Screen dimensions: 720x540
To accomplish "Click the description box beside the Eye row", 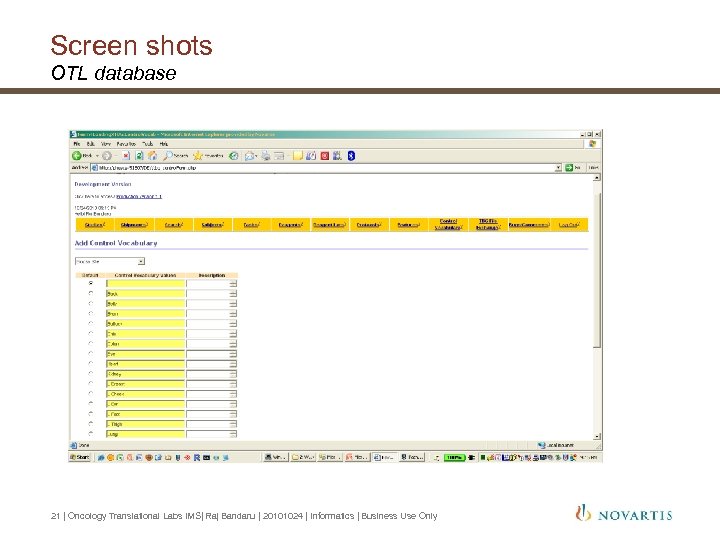I will pos(211,354).
